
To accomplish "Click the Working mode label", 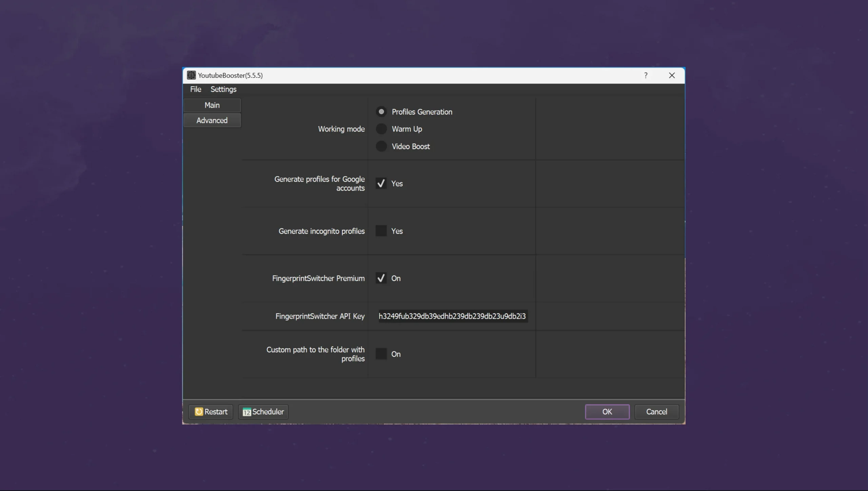I will click(x=341, y=129).
